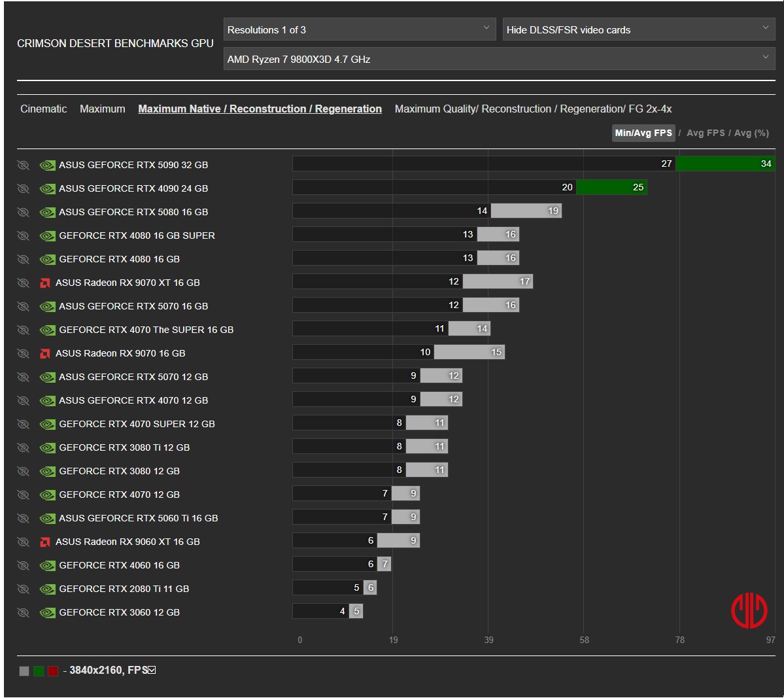Click GEFORCE RTX 4060 16 GB label
Screen dimensions: 784x698
pyautogui.click(x=120, y=565)
